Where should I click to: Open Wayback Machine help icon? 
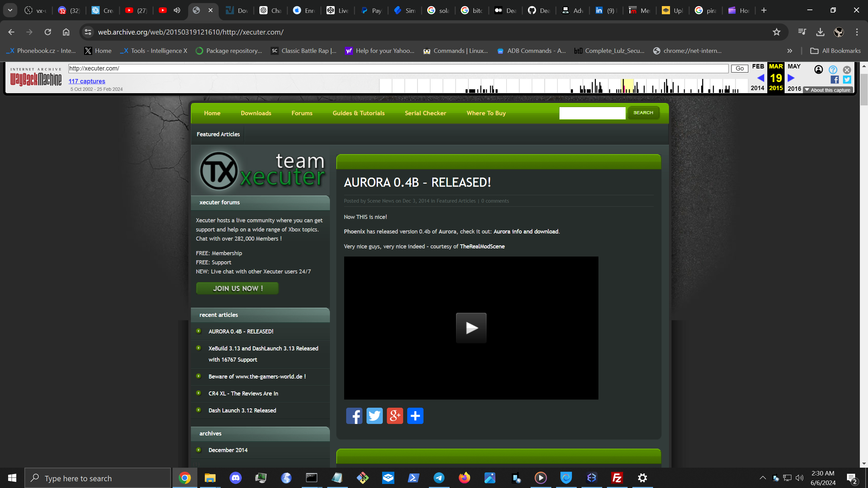click(x=833, y=69)
